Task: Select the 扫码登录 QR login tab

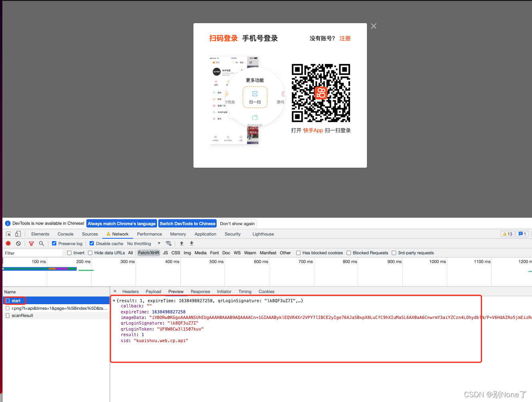Action: pos(223,38)
